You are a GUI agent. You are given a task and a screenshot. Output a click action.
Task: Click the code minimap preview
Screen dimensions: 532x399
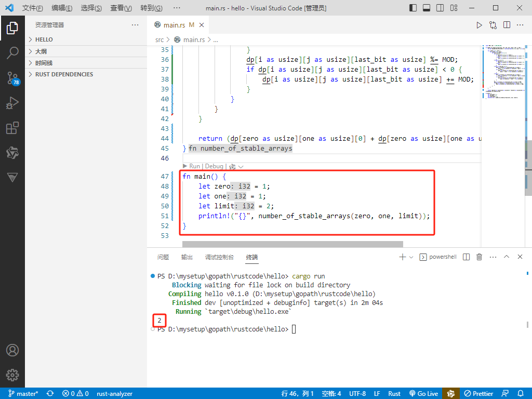click(503, 72)
